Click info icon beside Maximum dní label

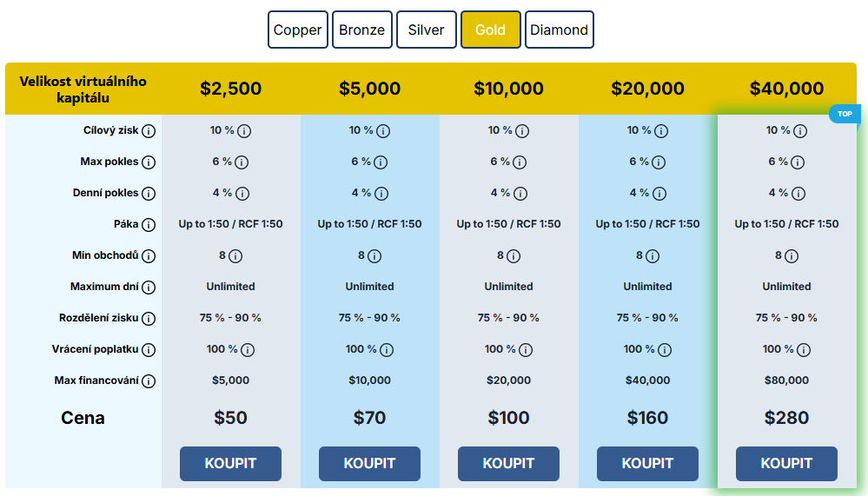pos(149,288)
